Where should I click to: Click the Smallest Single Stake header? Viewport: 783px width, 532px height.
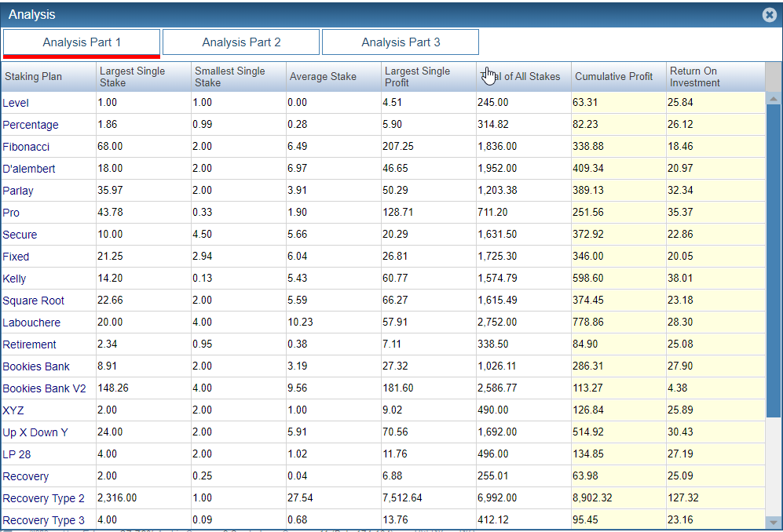[x=229, y=77]
